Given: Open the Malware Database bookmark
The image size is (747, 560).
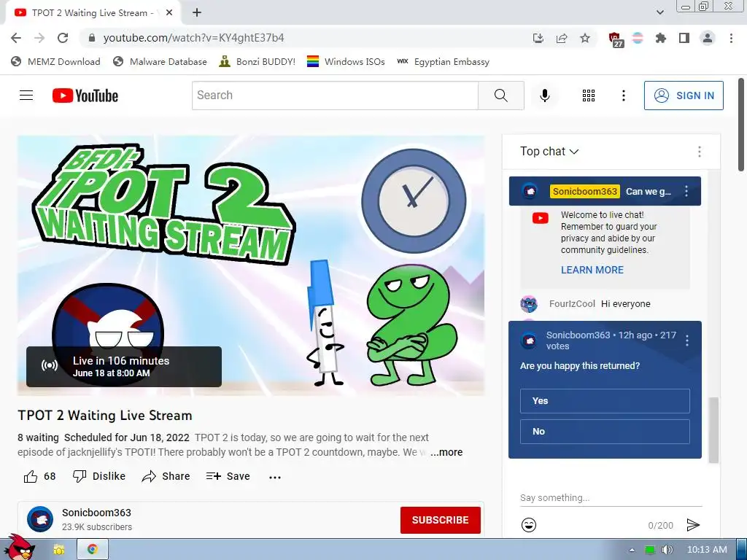Looking at the screenshot, I should click(160, 61).
